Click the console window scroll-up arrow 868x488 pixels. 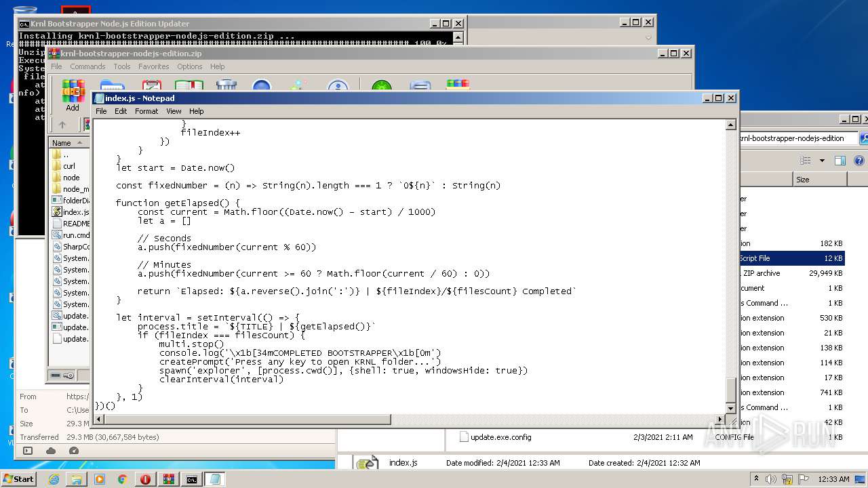coord(458,37)
